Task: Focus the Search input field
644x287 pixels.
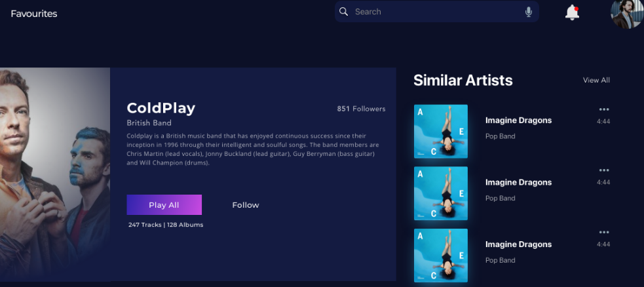Action: pyautogui.click(x=436, y=12)
